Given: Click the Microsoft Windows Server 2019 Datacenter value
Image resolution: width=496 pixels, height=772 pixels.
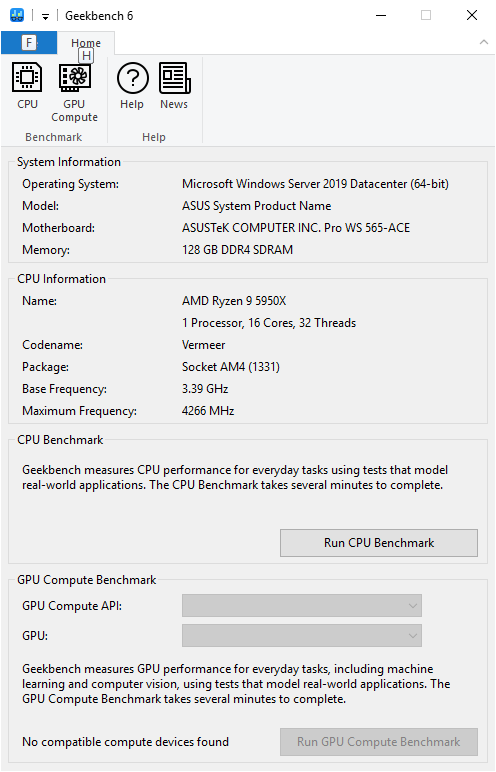Looking at the screenshot, I should pos(315,184).
